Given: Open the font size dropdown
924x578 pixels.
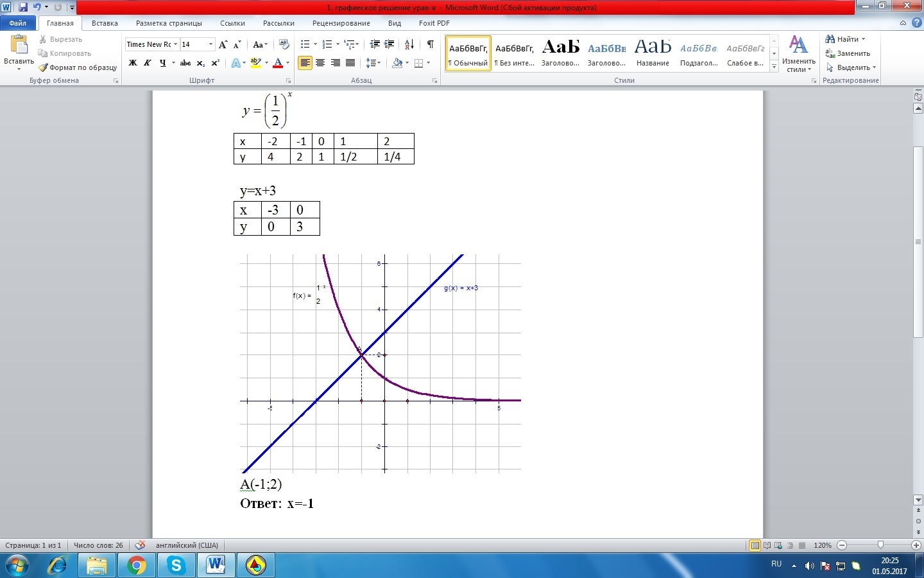Looking at the screenshot, I should click(210, 44).
